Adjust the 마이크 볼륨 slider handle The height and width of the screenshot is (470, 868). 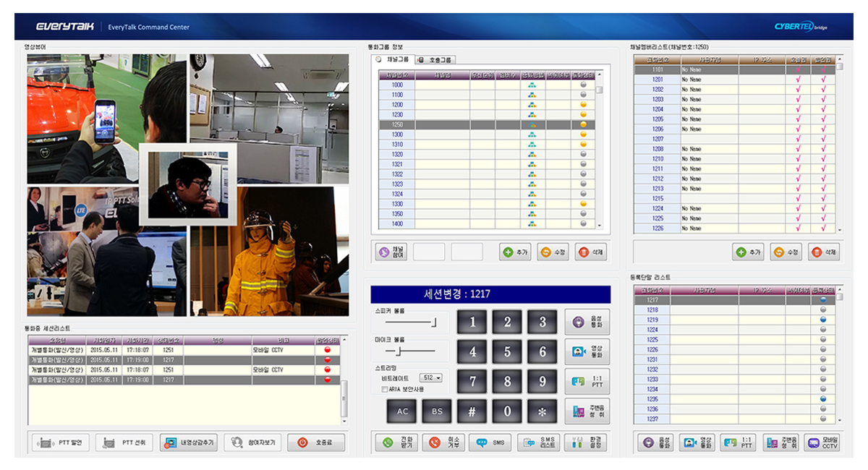tap(397, 351)
